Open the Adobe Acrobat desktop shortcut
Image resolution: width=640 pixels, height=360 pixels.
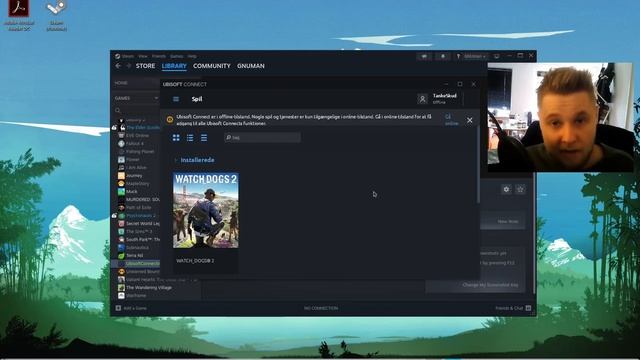[x=19, y=15]
